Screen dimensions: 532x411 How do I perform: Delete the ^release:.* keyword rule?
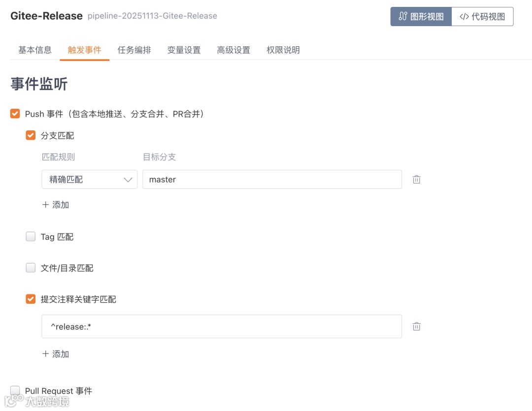pos(416,326)
